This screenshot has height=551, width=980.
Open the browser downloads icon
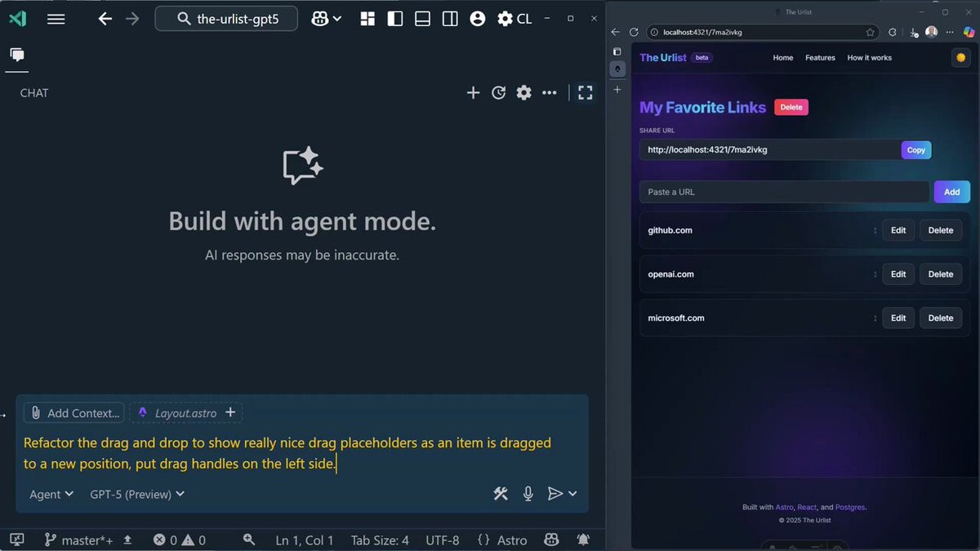pos(914,32)
